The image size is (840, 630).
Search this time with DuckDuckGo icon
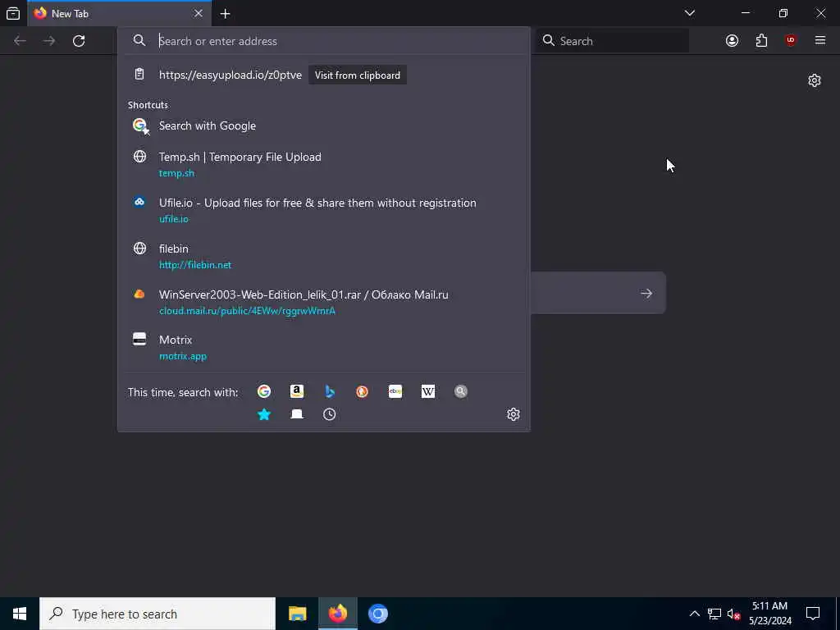362,391
